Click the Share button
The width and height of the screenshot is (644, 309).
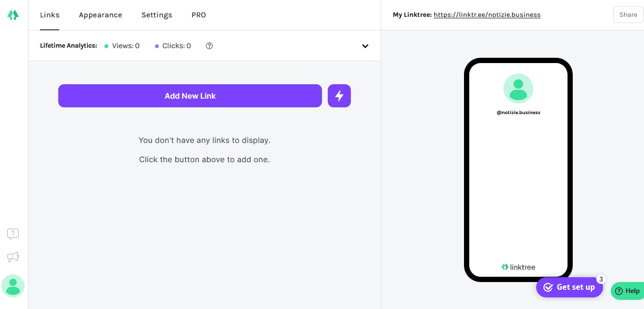coord(628,15)
